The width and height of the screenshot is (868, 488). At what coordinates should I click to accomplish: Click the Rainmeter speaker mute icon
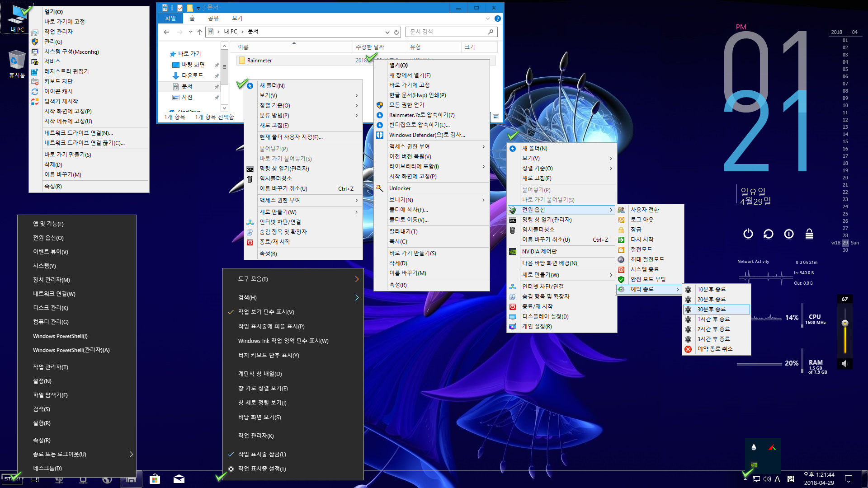844,363
